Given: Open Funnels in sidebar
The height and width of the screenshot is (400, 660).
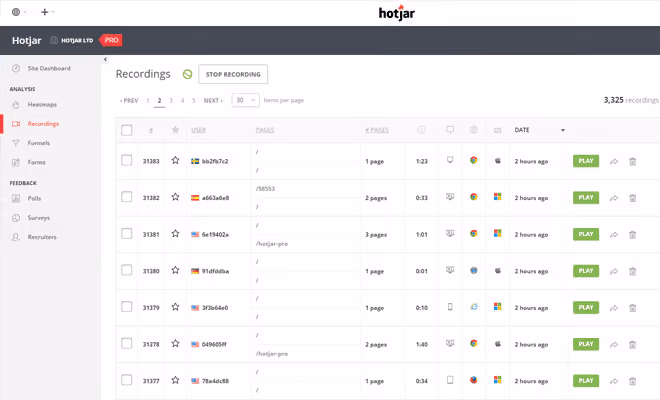Looking at the screenshot, I should 39,143.
